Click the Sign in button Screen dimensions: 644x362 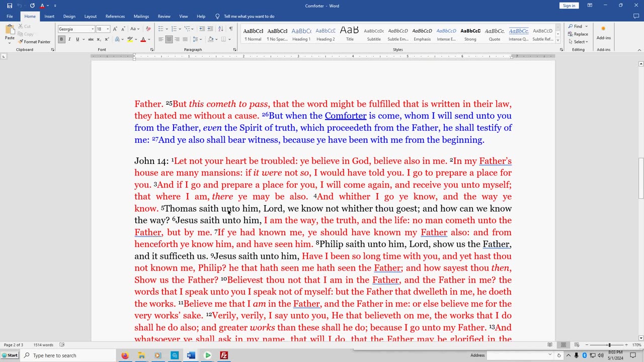coord(569,6)
